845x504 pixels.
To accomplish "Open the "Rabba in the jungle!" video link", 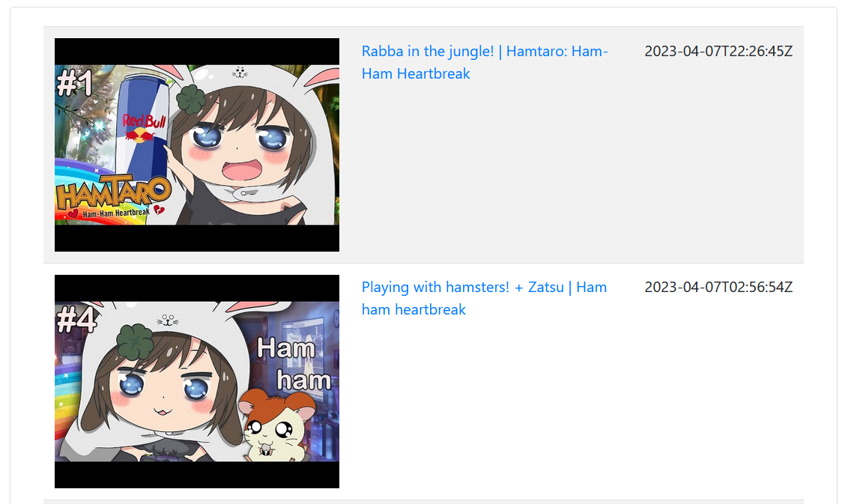I will [485, 62].
